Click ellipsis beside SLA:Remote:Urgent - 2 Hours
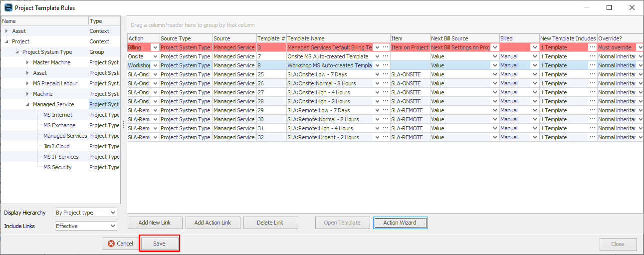 point(386,137)
